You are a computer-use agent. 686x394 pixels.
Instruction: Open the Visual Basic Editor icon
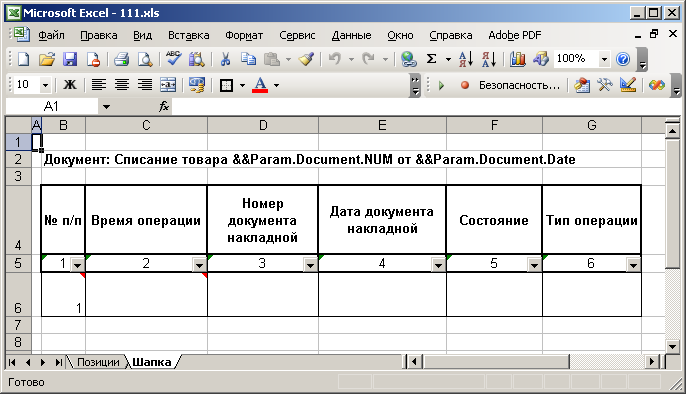click(x=582, y=85)
